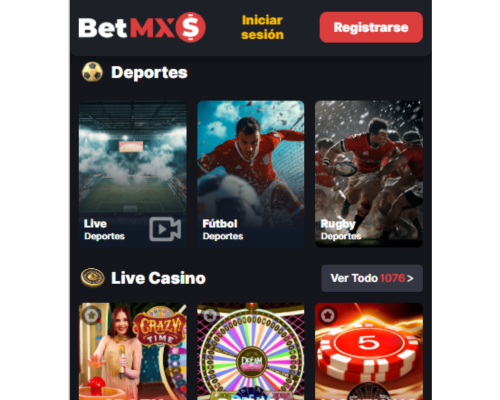This screenshot has width=500, height=400.
Task: Toggle favorite star on red chip game
Action: pyautogui.click(x=328, y=315)
